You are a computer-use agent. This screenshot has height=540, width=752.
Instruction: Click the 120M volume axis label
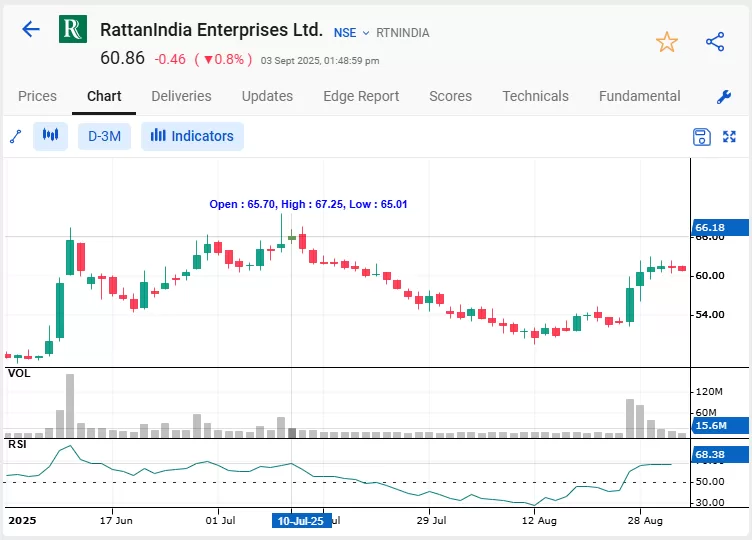tap(709, 392)
